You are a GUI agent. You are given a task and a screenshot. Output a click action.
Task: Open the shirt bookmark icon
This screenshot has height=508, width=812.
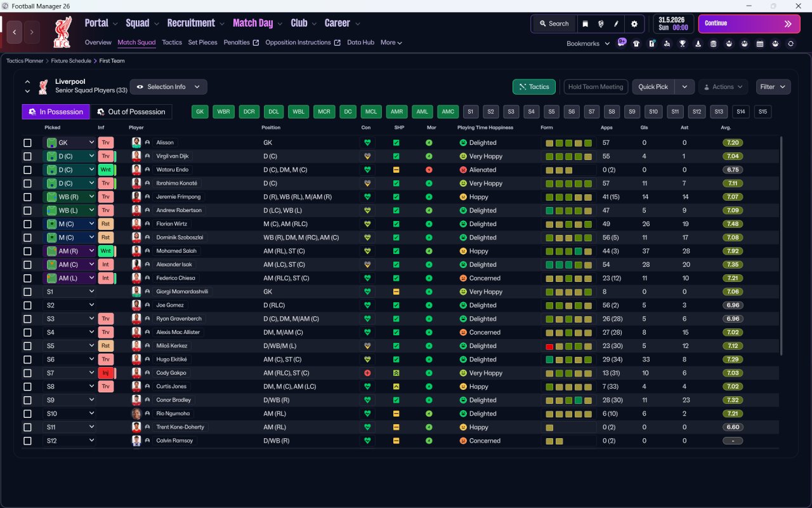pyautogui.click(x=636, y=44)
